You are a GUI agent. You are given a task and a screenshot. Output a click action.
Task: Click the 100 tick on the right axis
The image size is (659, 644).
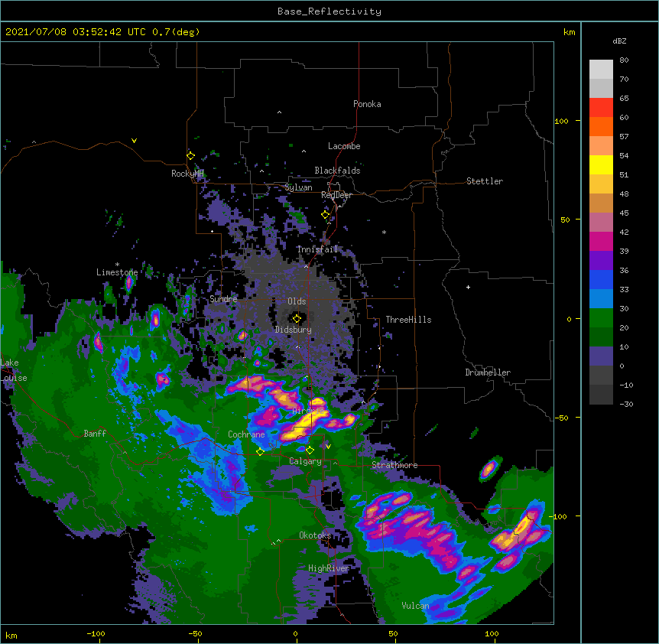pyautogui.click(x=561, y=121)
